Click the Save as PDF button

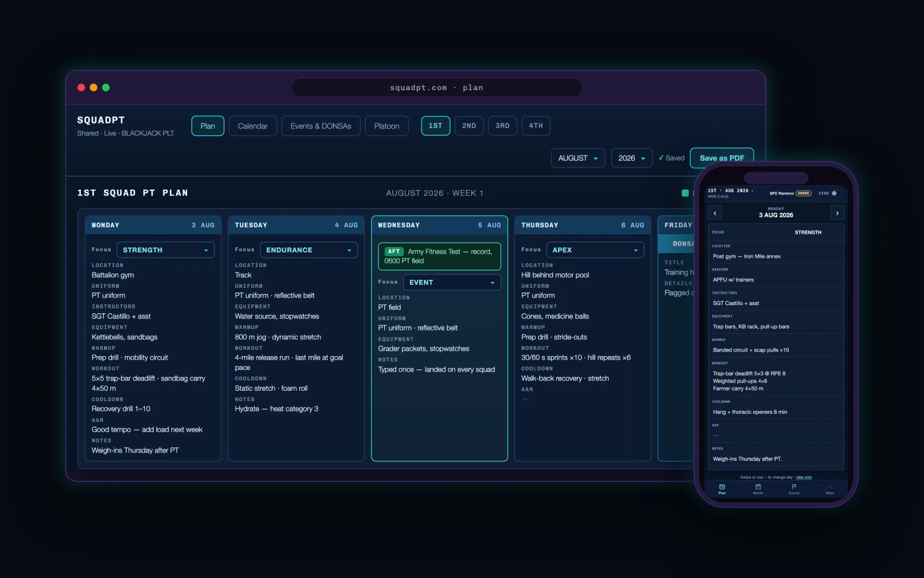(722, 158)
